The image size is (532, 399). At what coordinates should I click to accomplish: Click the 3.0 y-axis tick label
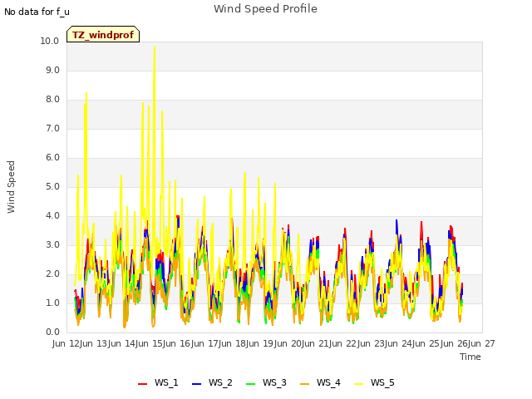point(52,245)
